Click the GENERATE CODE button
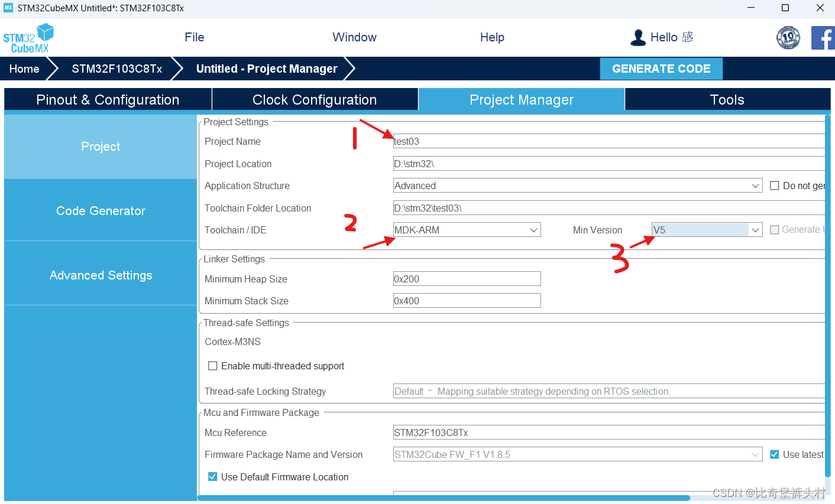Viewport: 835px width, 504px height. 661,69
